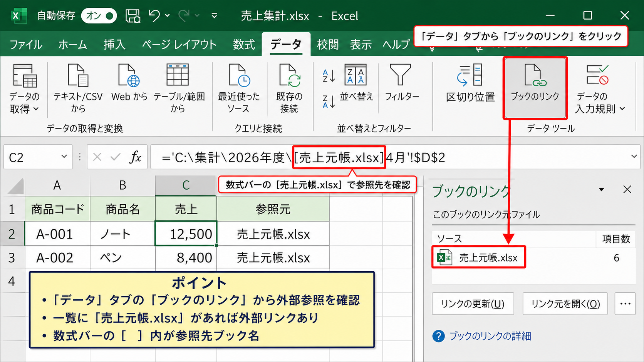The image size is (644, 362).
Task: Open the データの入力規則 dropdown arrow
Action: 622,109
